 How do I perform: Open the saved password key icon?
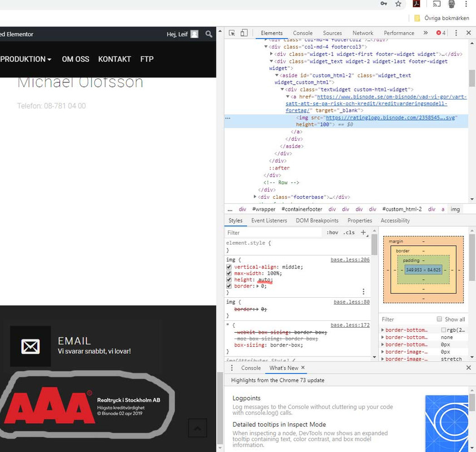tap(384, 3)
